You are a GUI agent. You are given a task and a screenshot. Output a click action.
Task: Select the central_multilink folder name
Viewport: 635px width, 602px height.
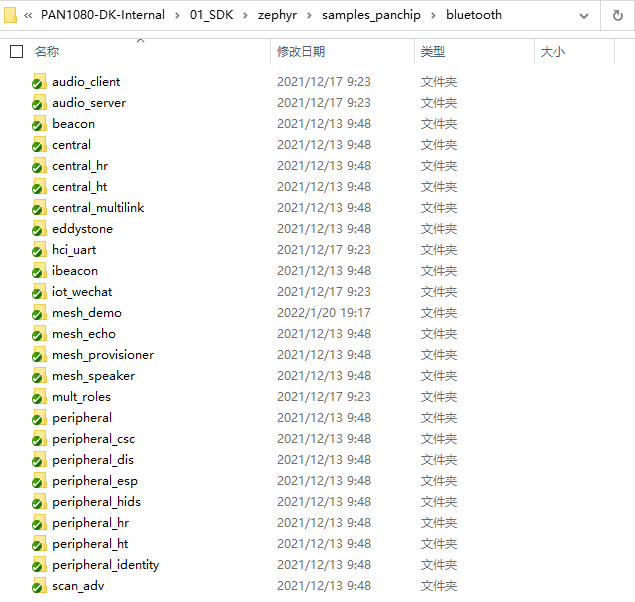(98, 208)
